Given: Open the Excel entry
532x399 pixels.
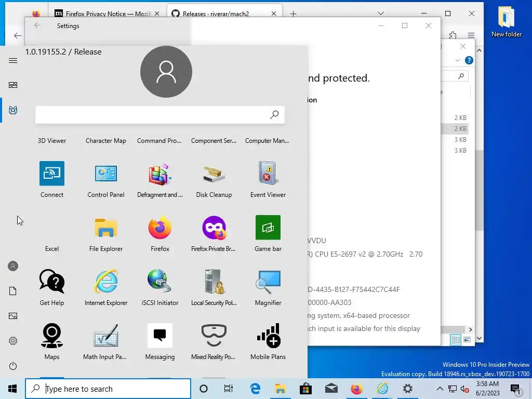Looking at the screenshot, I should [51, 249].
